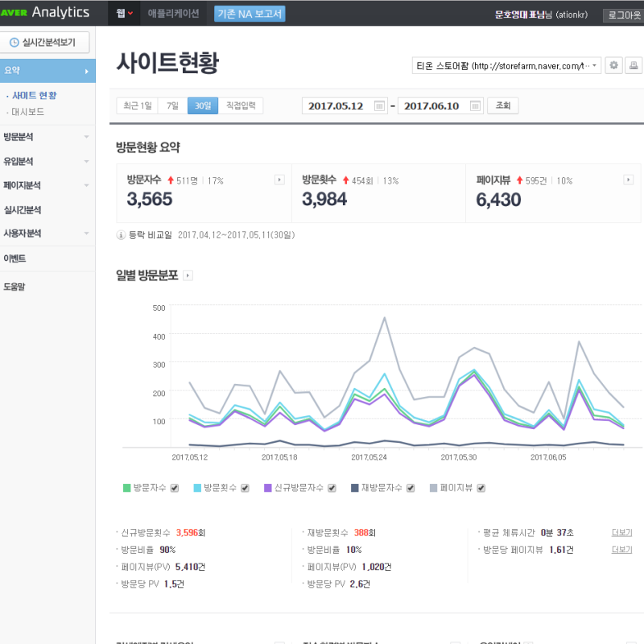
Task: Open the end date calendar icon
Action: pos(475,106)
